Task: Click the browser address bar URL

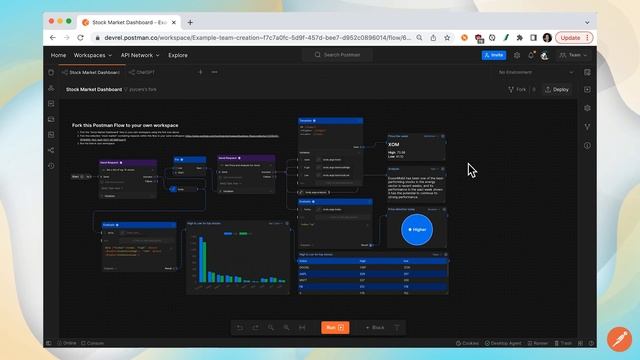Action: point(258,38)
